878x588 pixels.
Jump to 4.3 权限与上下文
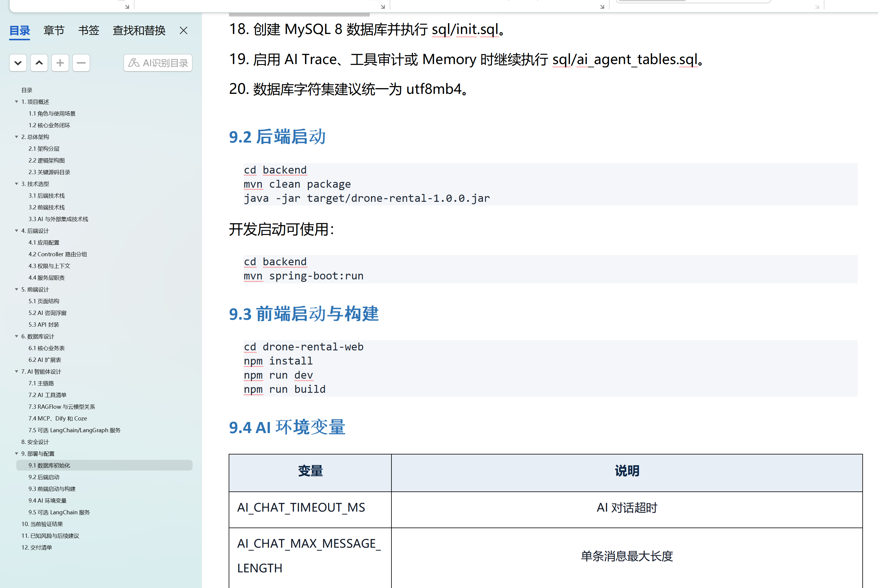click(49, 266)
